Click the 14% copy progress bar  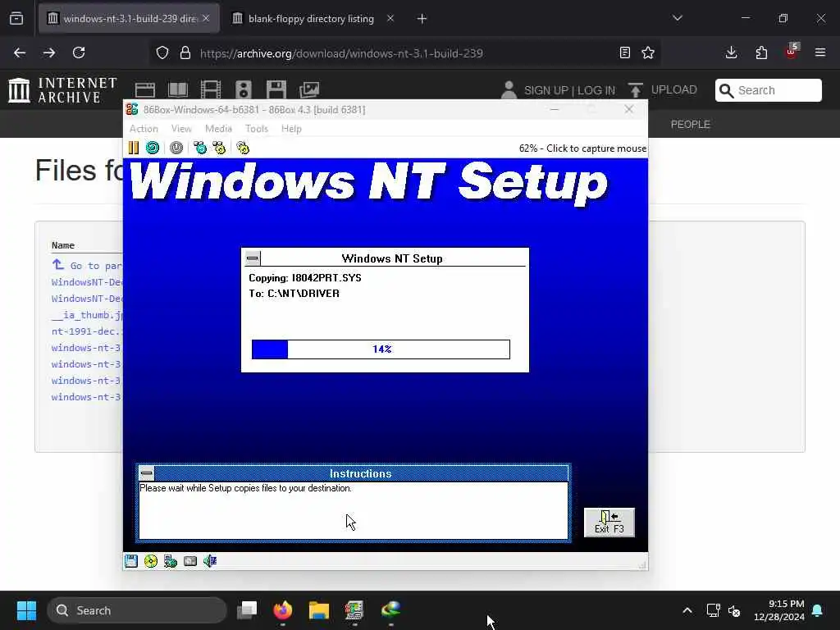[381, 349]
